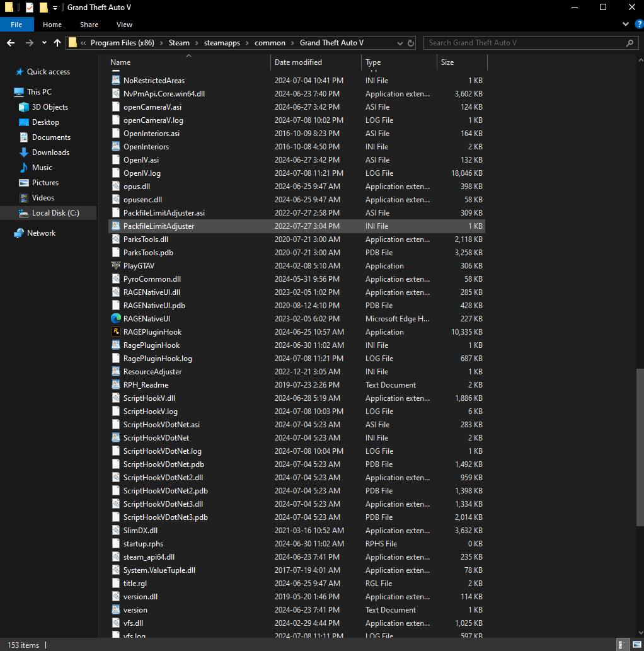644x651 pixels.
Task: Select the Music folder in sidebar
Action: [x=42, y=168]
